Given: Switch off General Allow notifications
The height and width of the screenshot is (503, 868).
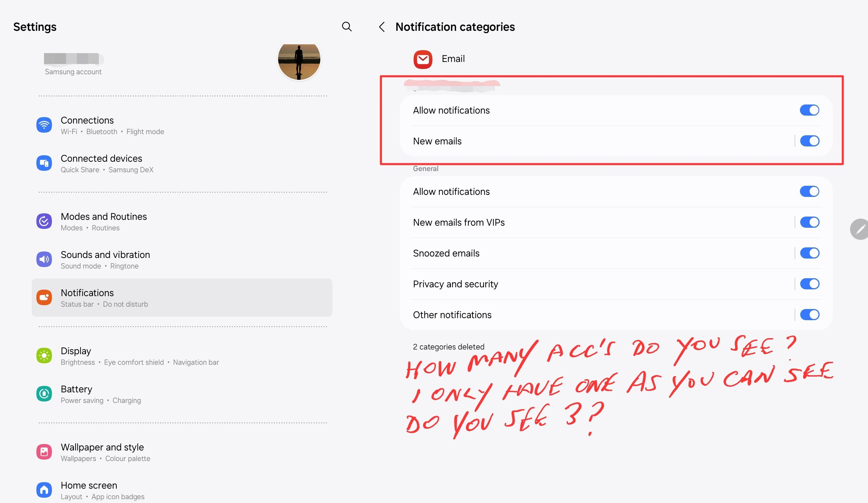Looking at the screenshot, I should pyautogui.click(x=809, y=192).
